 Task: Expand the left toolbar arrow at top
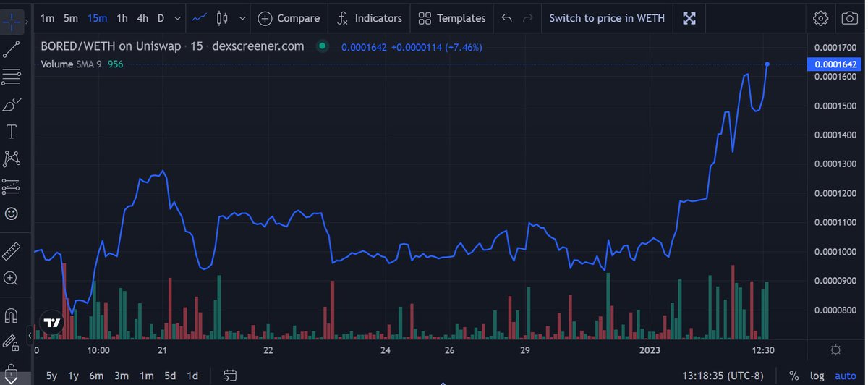(x=27, y=22)
